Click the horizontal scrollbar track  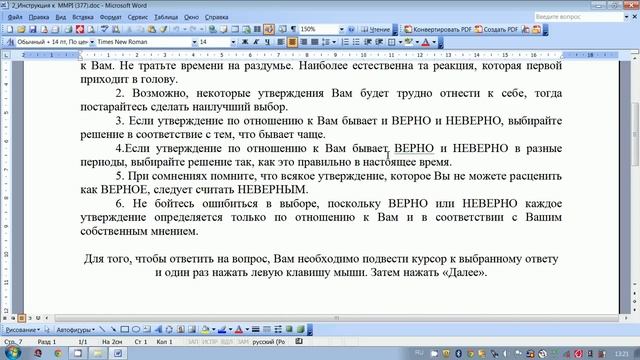click(336, 318)
